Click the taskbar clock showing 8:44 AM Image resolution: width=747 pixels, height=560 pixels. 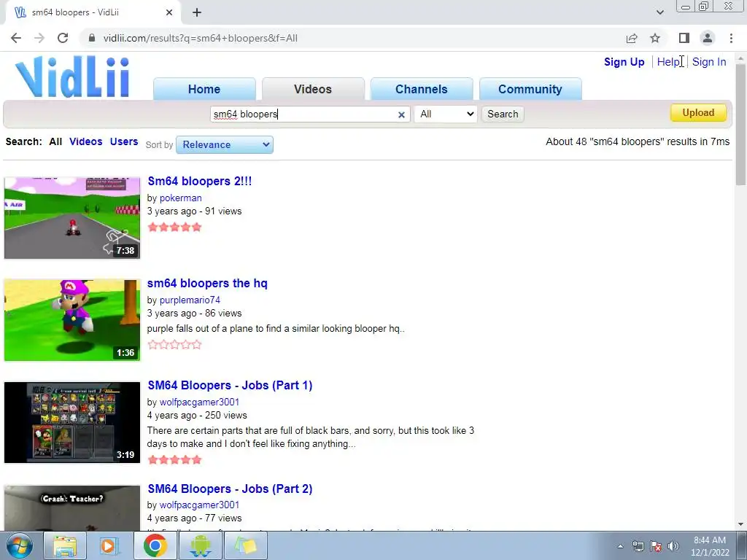point(709,546)
